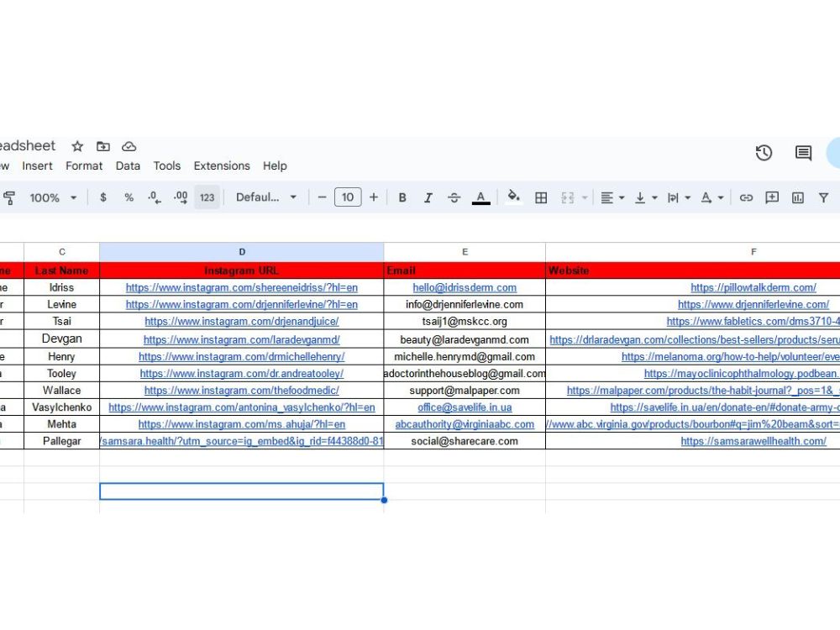The image size is (840, 630).
Task: Expand merge cells options arrow
Action: (x=585, y=197)
